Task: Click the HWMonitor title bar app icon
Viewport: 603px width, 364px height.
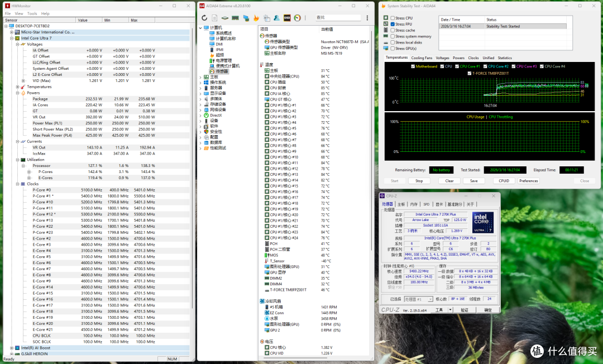Action: (x=7, y=6)
